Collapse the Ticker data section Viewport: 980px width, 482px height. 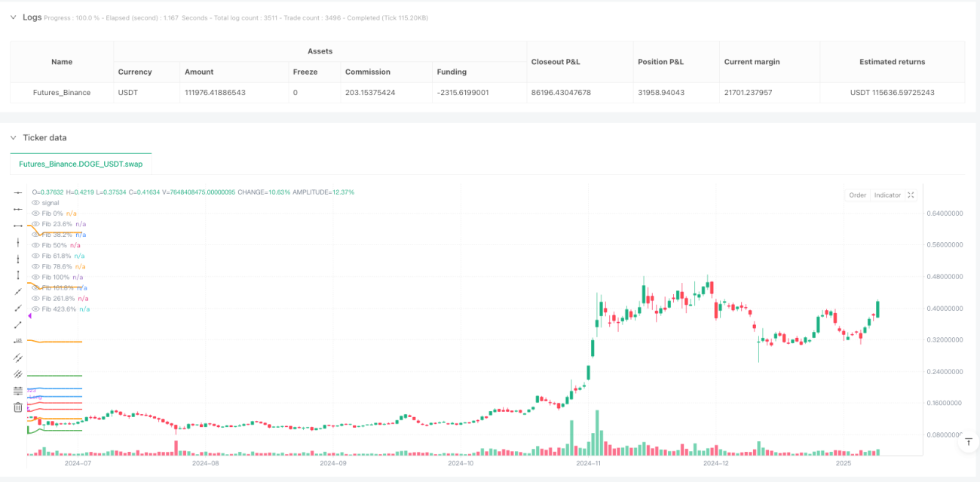pyautogui.click(x=13, y=137)
